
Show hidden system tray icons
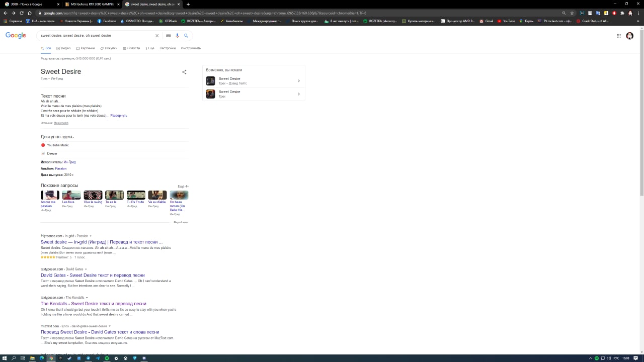point(591,358)
